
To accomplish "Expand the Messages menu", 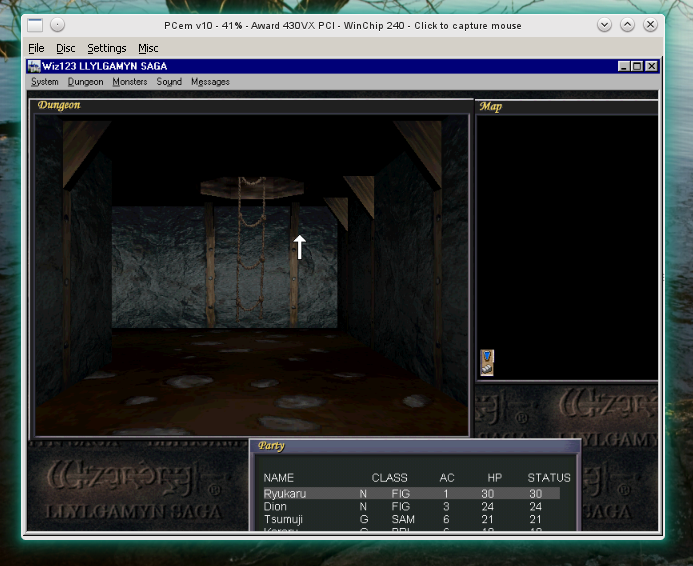I will tap(210, 82).
